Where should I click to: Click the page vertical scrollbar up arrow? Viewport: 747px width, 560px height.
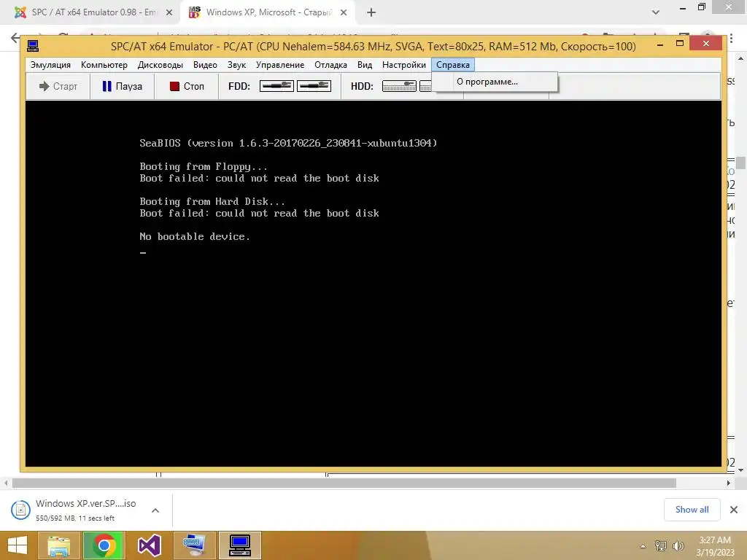[741, 58]
